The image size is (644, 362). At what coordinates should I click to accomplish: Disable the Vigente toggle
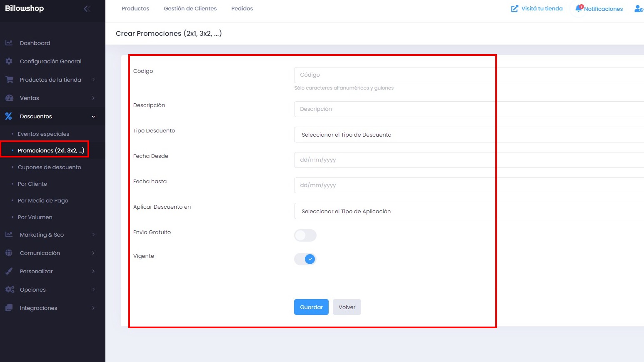click(x=305, y=259)
